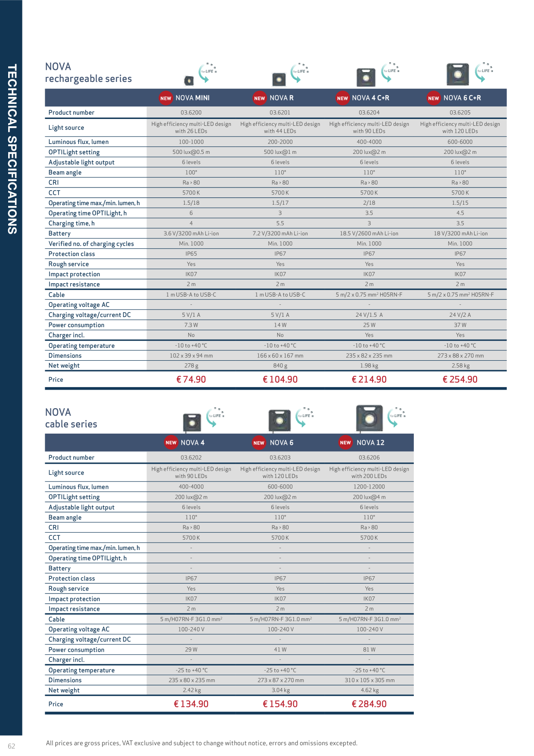Screen dimensions: 534x756
Task: Click the for LIFE logo above NOVA 6
Action: (x=305, y=417)
